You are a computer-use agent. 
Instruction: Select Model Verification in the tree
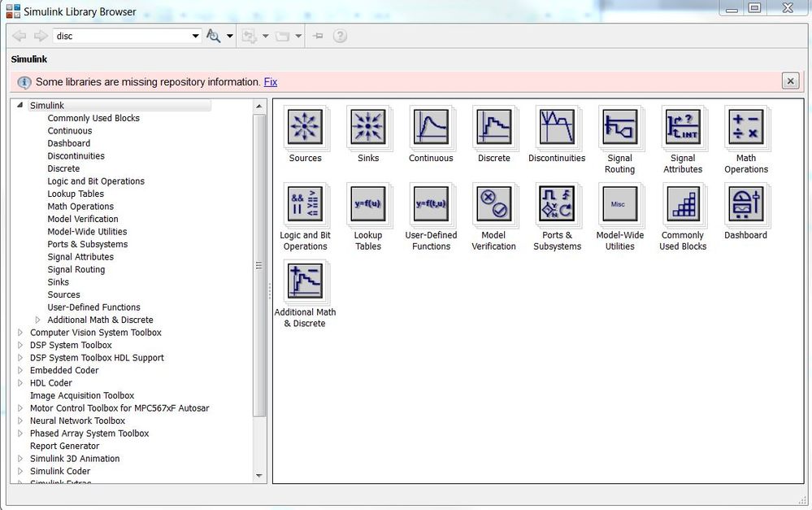pos(82,219)
